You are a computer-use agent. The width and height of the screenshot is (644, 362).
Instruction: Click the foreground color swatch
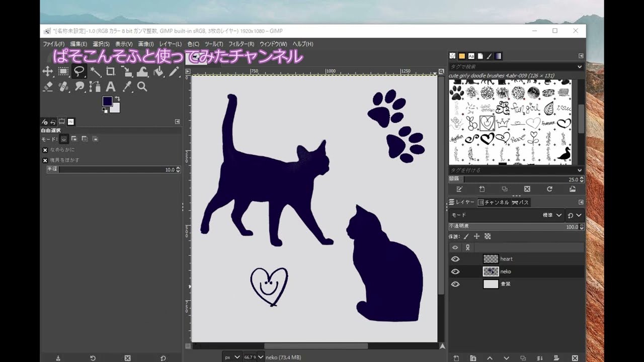coord(107,101)
